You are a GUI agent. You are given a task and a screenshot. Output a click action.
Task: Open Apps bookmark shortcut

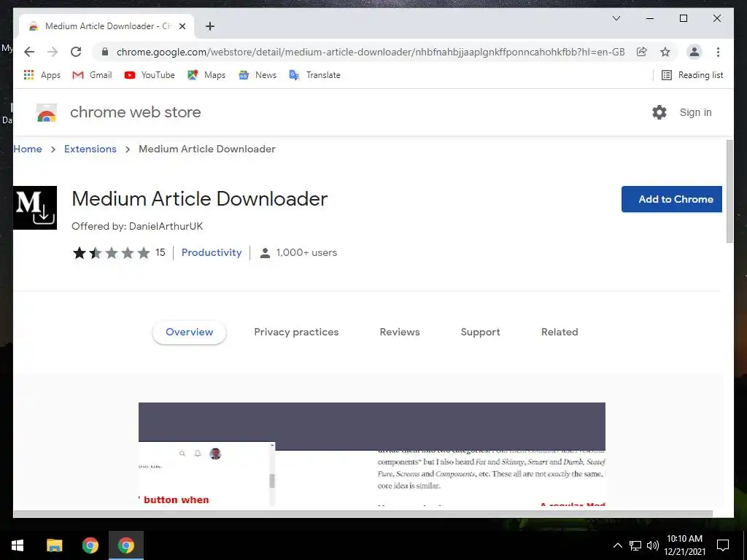42,75
